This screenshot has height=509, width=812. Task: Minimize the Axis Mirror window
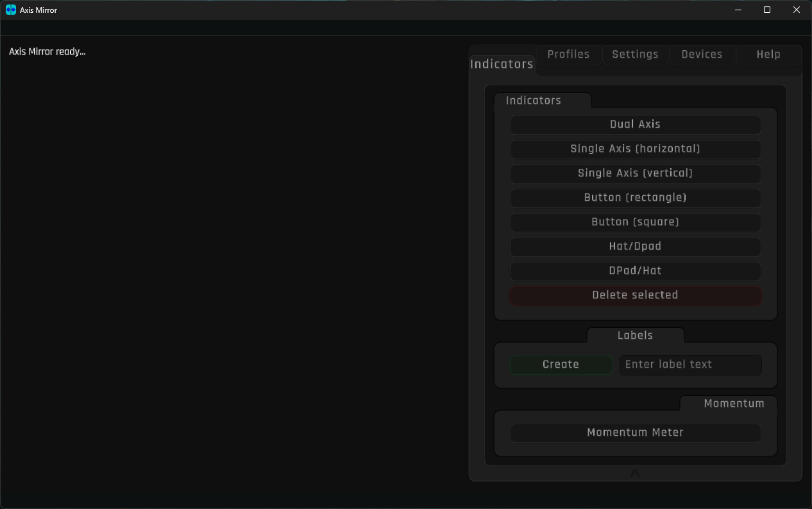[738, 10]
